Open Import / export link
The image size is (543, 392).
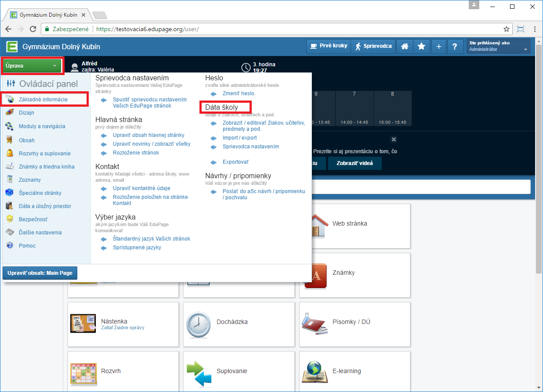(240, 138)
